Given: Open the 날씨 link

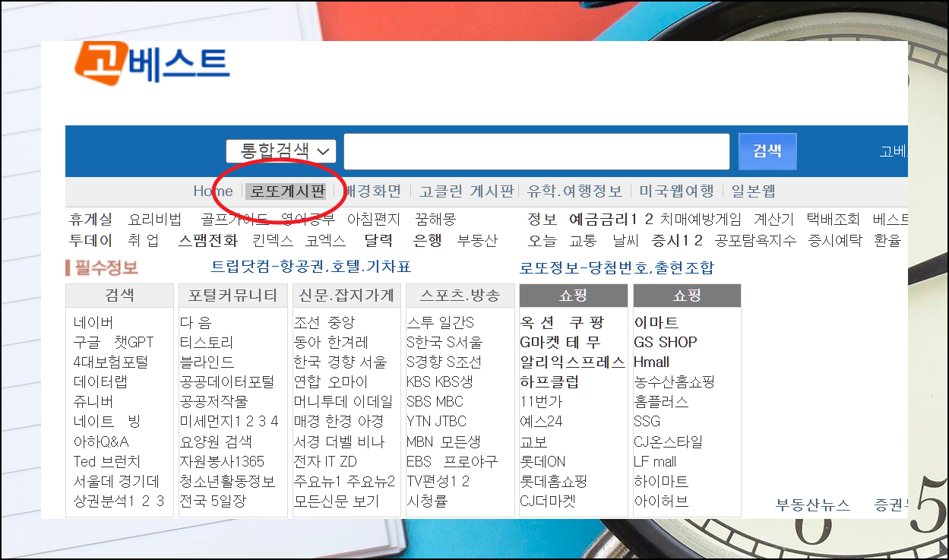Looking at the screenshot, I should pyautogui.click(x=626, y=241).
